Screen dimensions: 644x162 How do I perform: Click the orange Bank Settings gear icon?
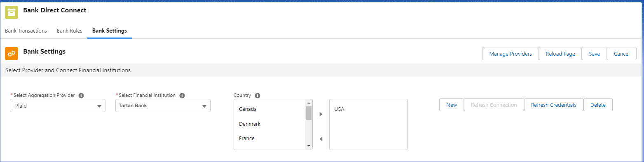(12, 54)
